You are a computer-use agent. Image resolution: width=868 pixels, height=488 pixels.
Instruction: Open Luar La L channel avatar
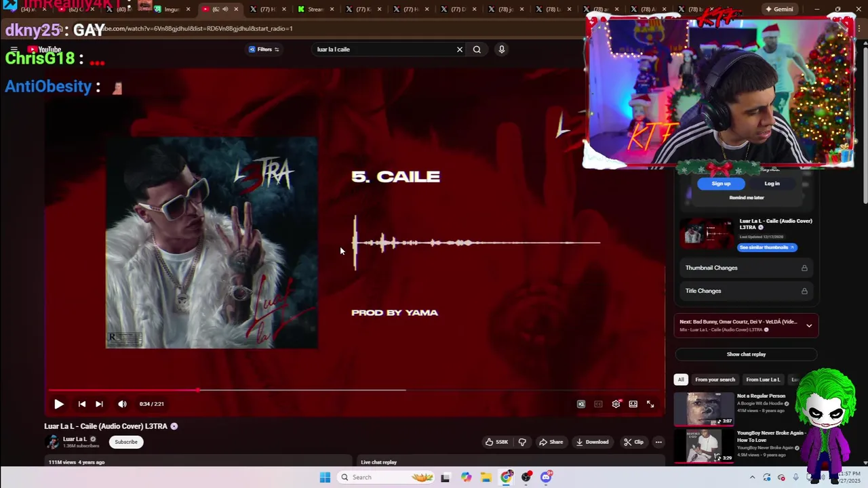[x=52, y=442]
